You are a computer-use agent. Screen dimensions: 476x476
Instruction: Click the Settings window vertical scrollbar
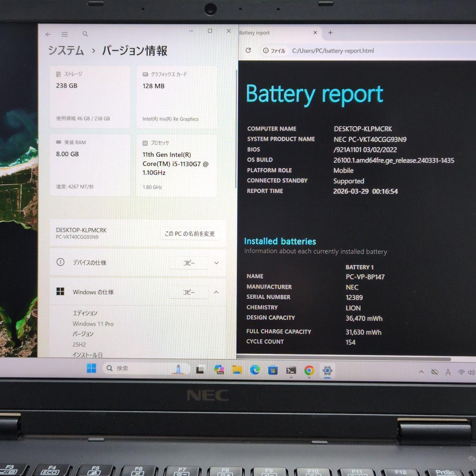click(x=236, y=129)
